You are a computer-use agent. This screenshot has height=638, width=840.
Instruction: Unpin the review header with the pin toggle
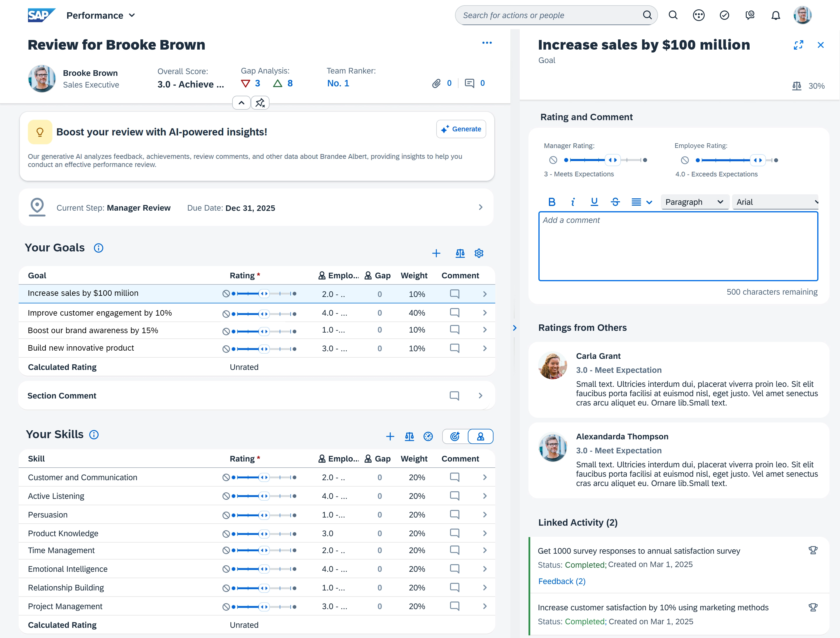point(260,102)
